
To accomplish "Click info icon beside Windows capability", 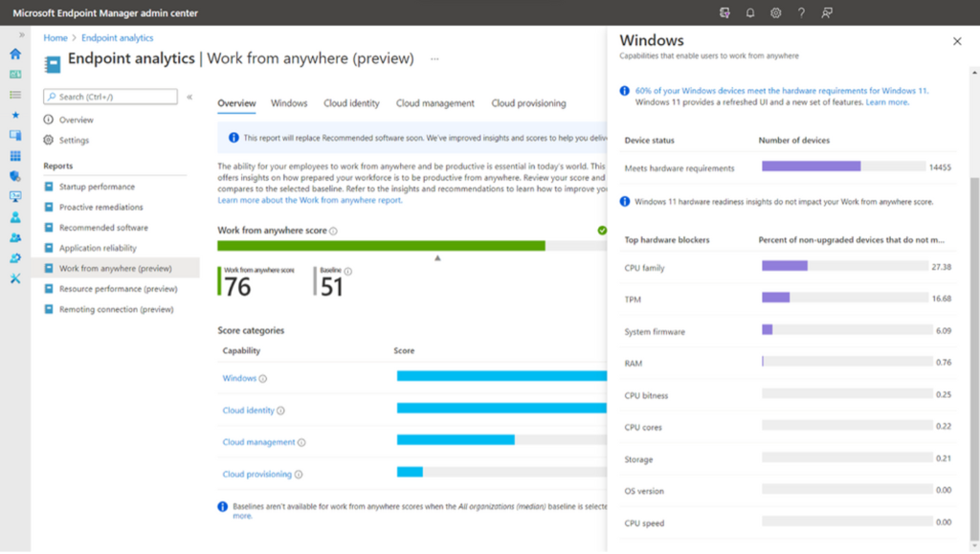I will pyautogui.click(x=263, y=379).
